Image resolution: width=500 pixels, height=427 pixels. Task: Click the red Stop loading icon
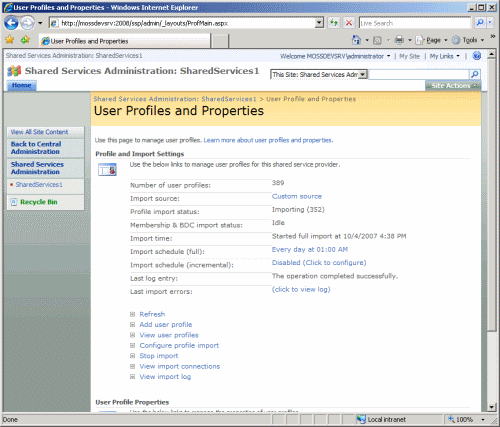349,23
